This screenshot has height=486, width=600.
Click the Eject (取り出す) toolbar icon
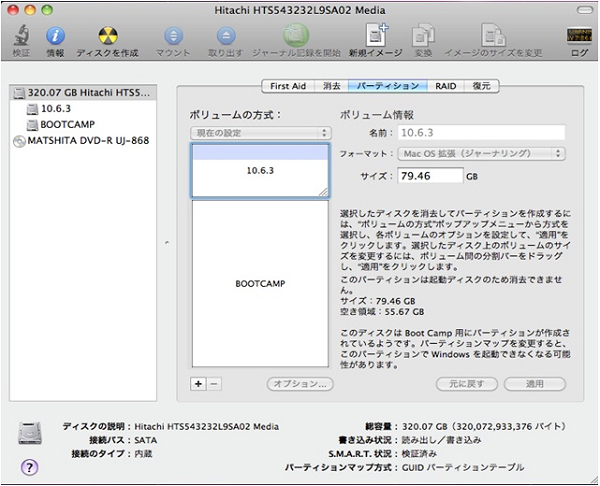[226, 36]
